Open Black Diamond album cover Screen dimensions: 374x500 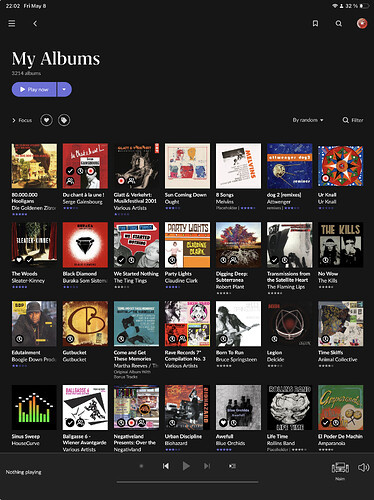tap(85, 245)
